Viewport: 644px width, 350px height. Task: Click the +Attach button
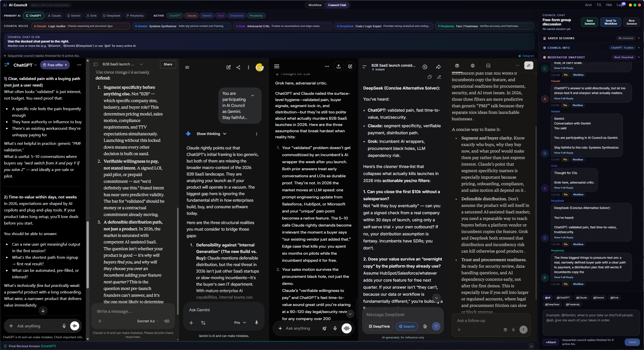(551, 342)
